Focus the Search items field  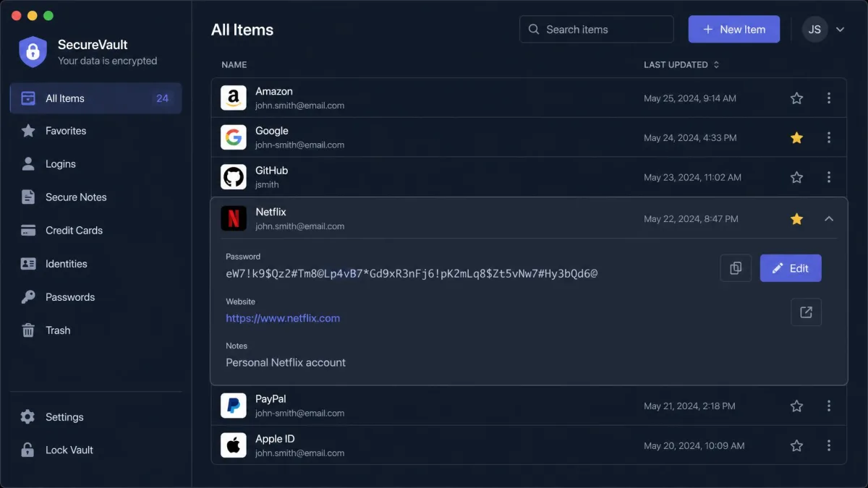click(597, 30)
